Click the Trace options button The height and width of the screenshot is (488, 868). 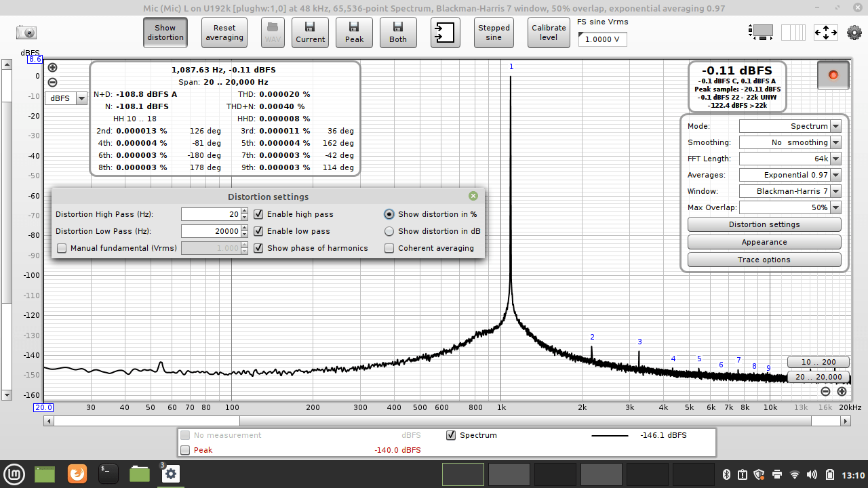(764, 260)
